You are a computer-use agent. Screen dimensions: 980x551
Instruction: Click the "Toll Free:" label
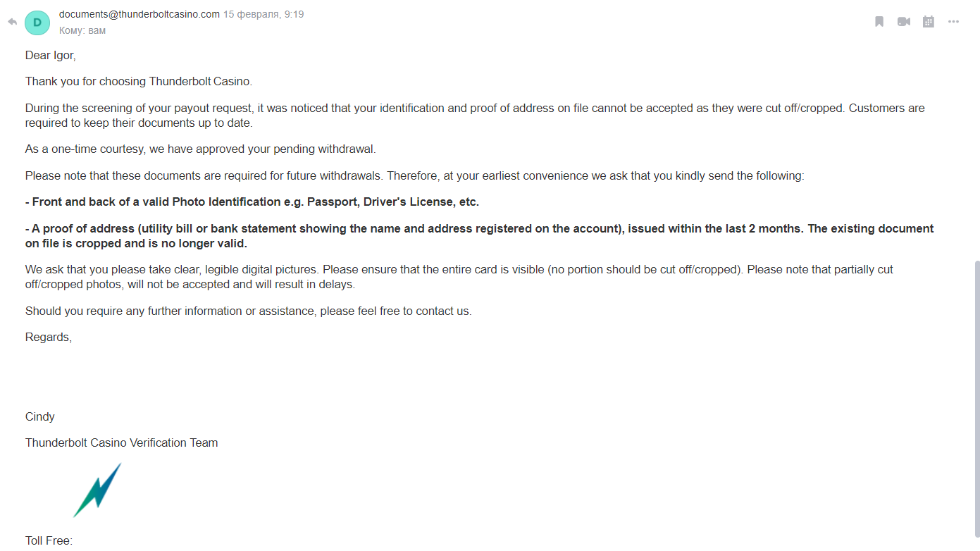click(x=49, y=541)
